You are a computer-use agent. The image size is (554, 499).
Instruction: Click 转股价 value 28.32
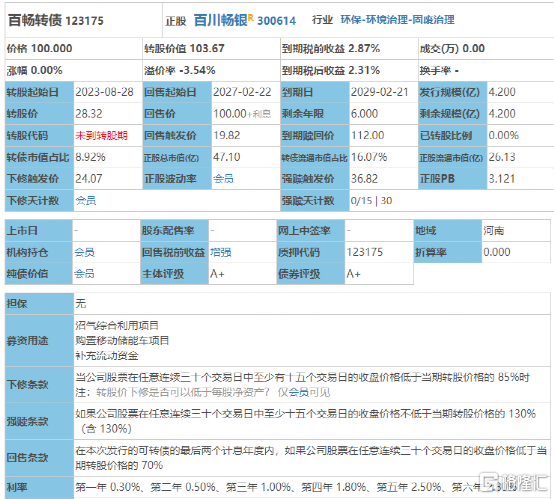tap(89, 114)
